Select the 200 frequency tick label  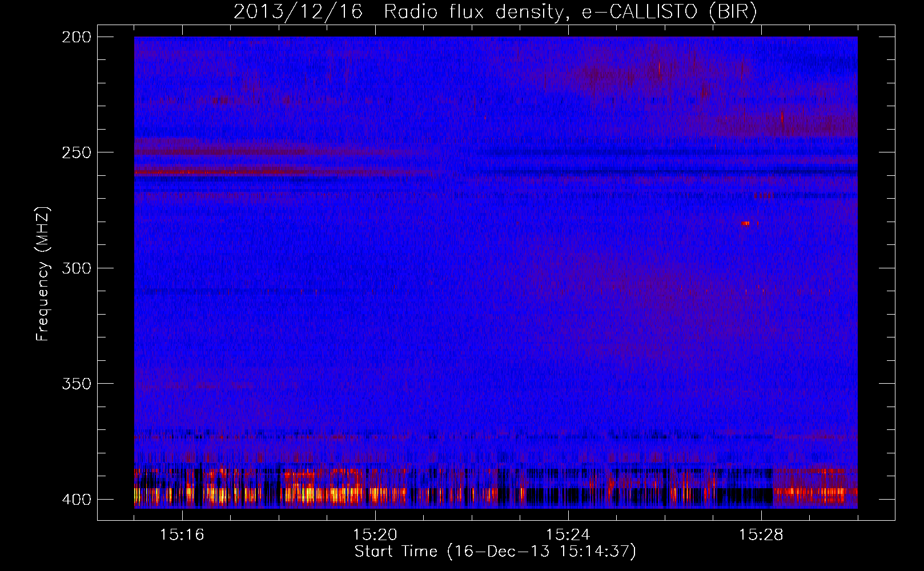(x=76, y=37)
